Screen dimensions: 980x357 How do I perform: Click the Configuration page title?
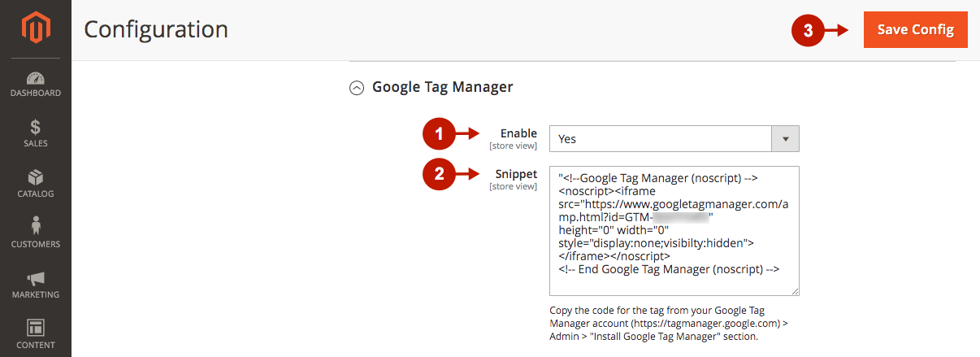tap(156, 30)
